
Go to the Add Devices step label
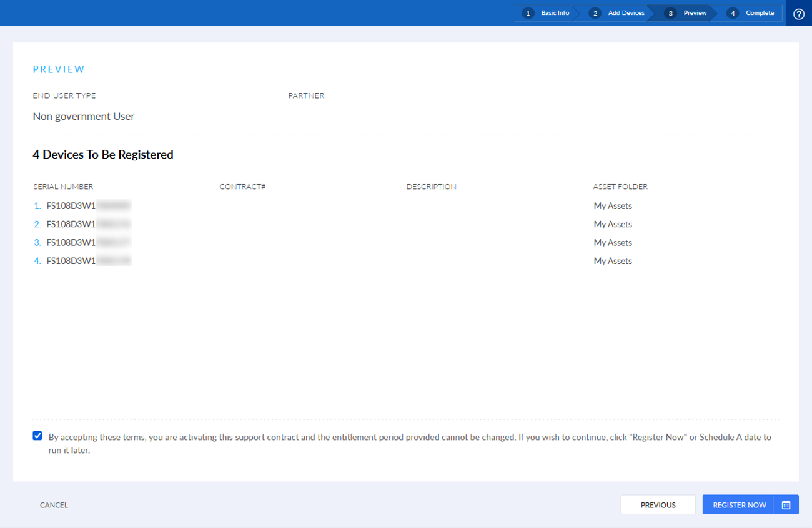click(x=625, y=12)
